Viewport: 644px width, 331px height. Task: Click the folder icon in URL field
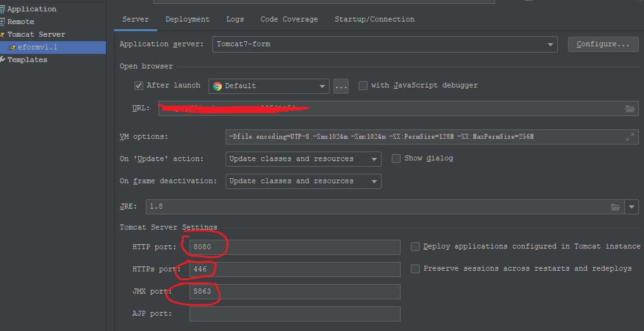pos(629,108)
